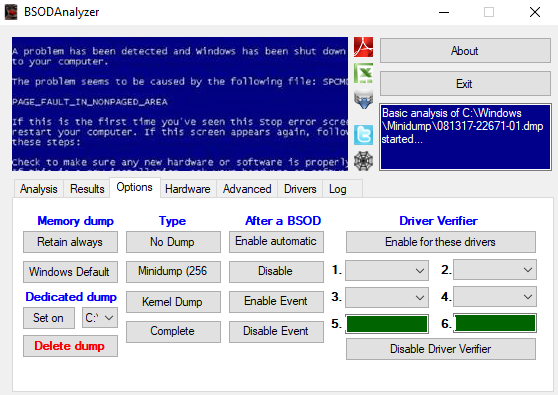Click the blue screen preview image
Viewport: 558px width, 395px height.
point(180,104)
